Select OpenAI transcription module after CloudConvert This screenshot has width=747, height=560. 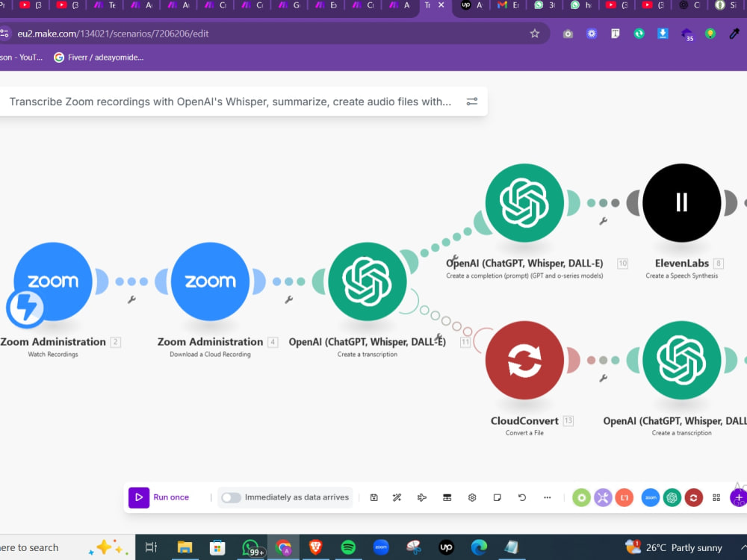[682, 360]
